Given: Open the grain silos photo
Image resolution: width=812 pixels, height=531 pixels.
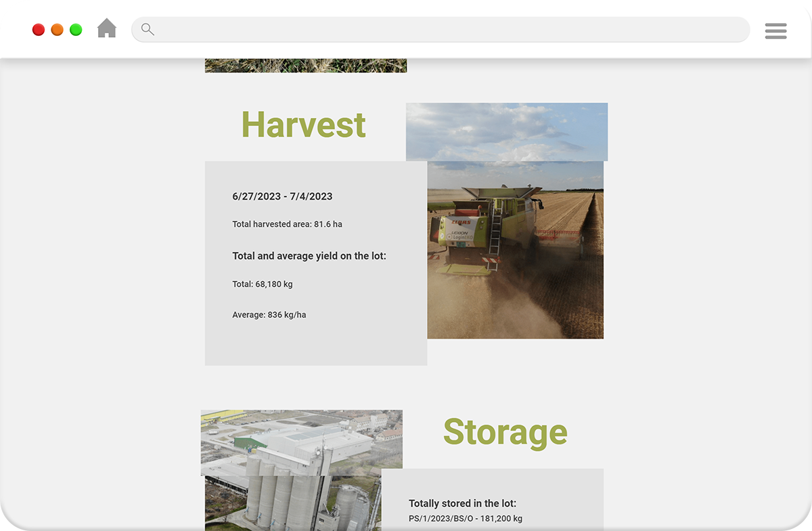Looking at the screenshot, I should 293,503.
